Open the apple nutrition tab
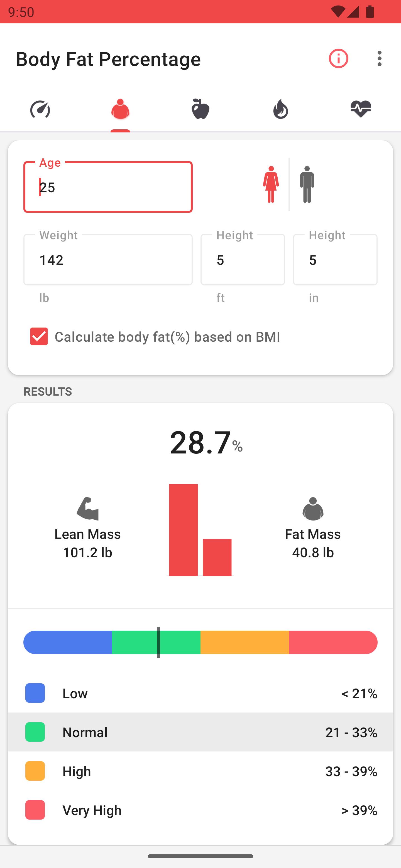The height and width of the screenshot is (868, 401). 200,109
